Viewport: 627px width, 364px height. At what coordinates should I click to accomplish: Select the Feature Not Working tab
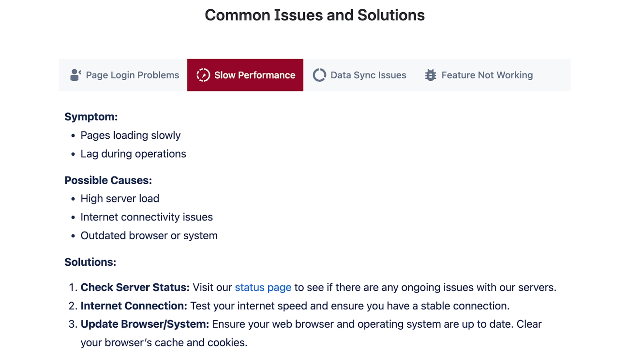487,75
